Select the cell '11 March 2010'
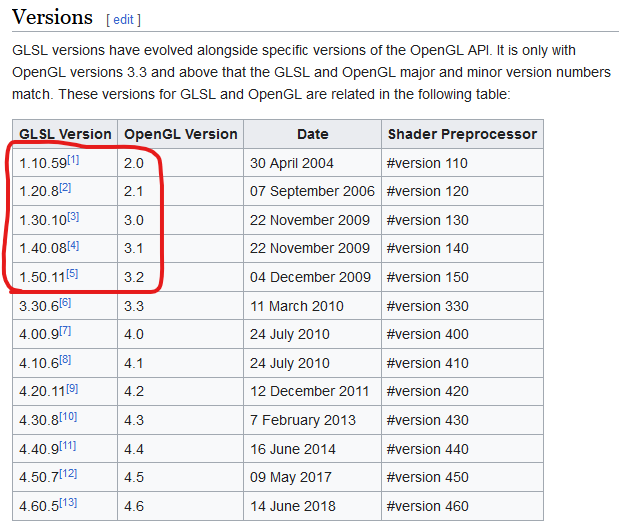This screenshot has width=624, height=531. [x=313, y=306]
